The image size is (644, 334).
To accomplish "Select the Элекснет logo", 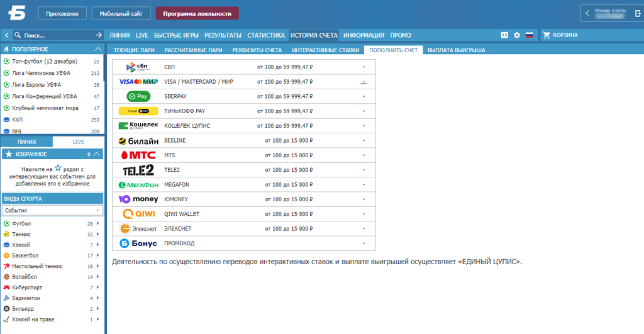I will pyautogui.click(x=138, y=229).
